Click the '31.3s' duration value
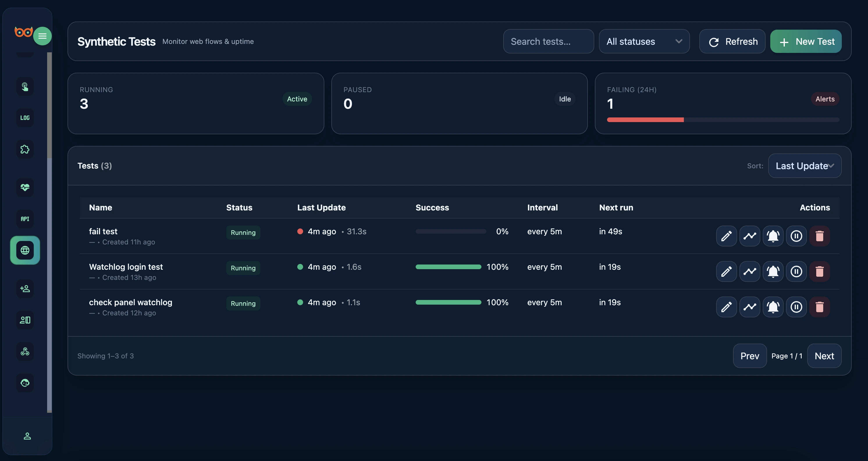Viewport: 868px width, 461px height. pyautogui.click(x=357, y=231)
